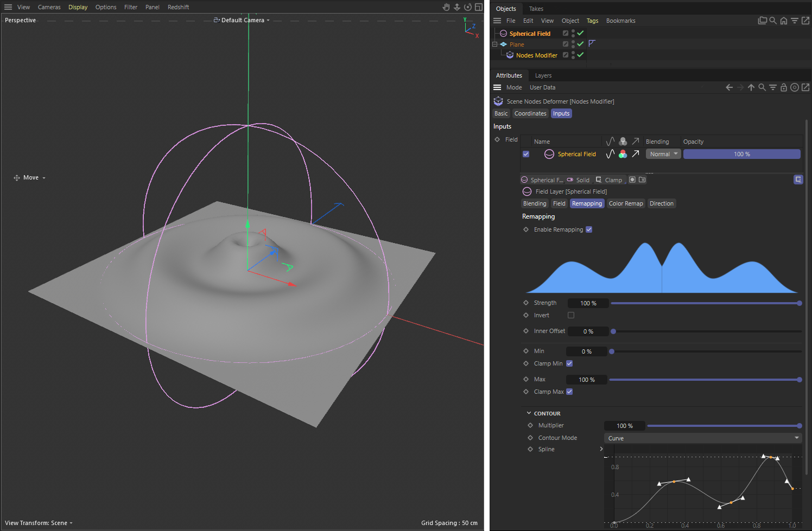
Task: Toggle the viewport layout maximize icon
Action: click(x=478, y=7)
